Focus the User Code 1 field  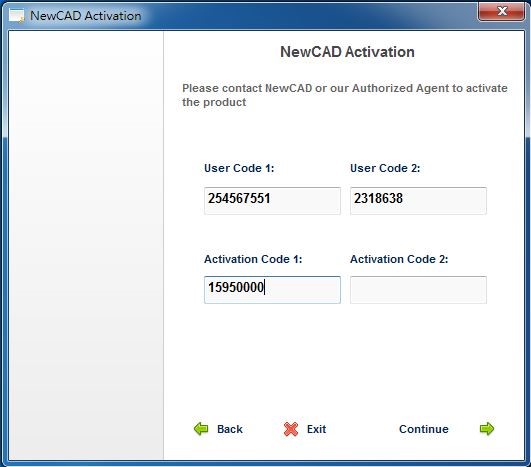[x=272, y=200]
